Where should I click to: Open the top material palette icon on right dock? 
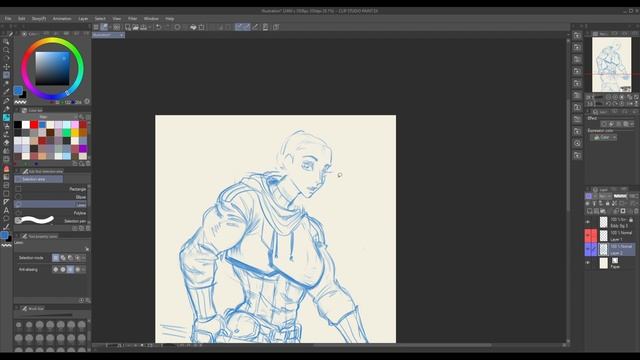(x=577, y=36)
